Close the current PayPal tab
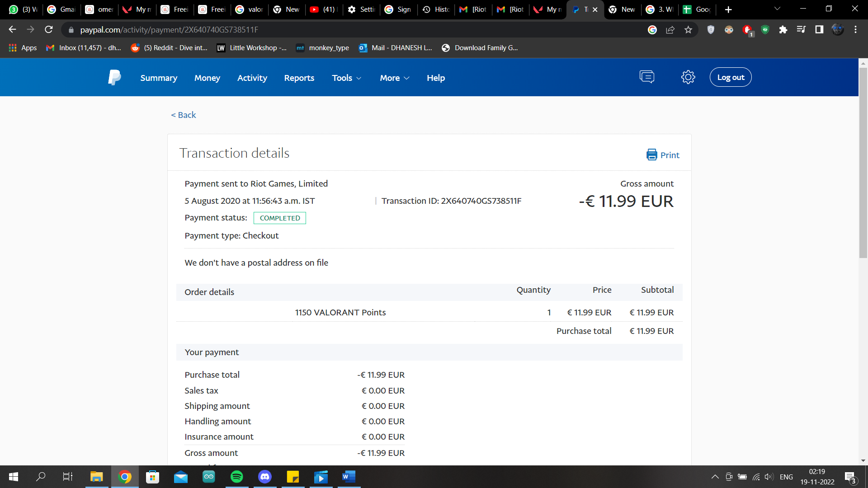Image resolution: width=868 pixels, height=488 pixels. tap(595, 9)
